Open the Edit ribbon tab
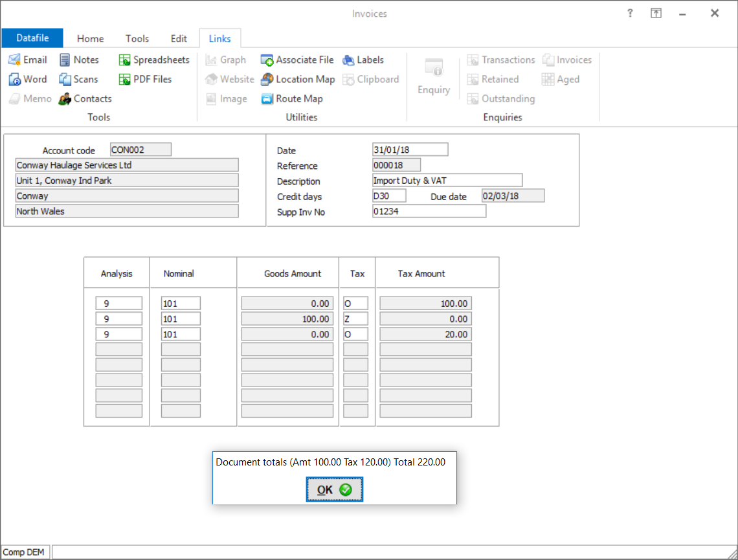 tap(179, 39)
